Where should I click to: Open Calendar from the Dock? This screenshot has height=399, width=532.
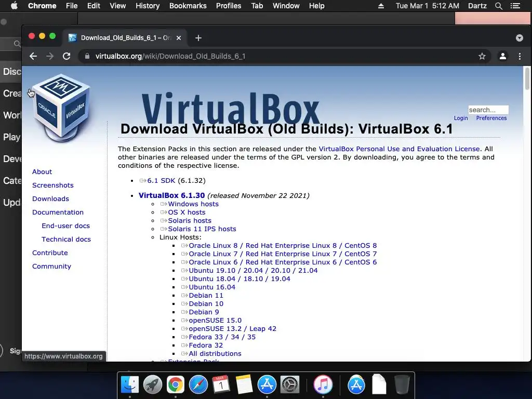[221, 385]
